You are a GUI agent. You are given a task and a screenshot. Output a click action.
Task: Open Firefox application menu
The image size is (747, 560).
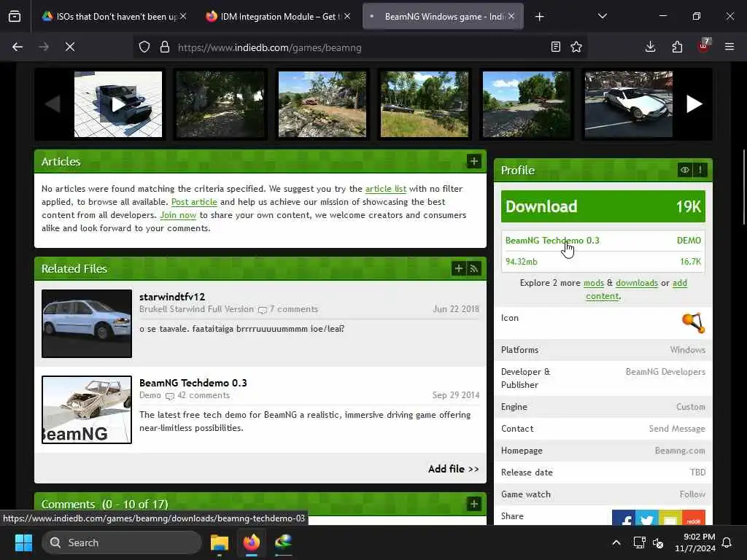coord(729,47)
